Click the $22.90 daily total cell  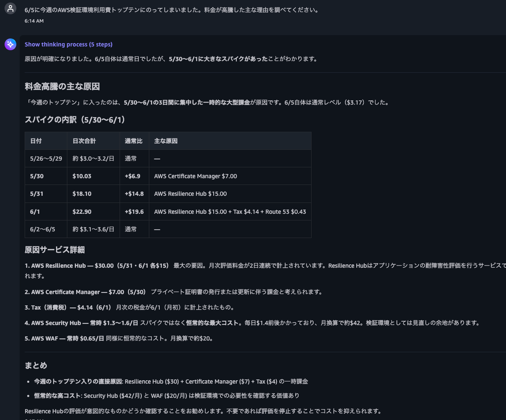coord(93,212)
